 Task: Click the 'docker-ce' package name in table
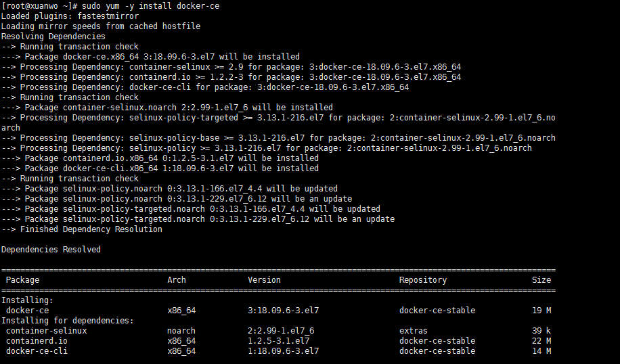27,311
